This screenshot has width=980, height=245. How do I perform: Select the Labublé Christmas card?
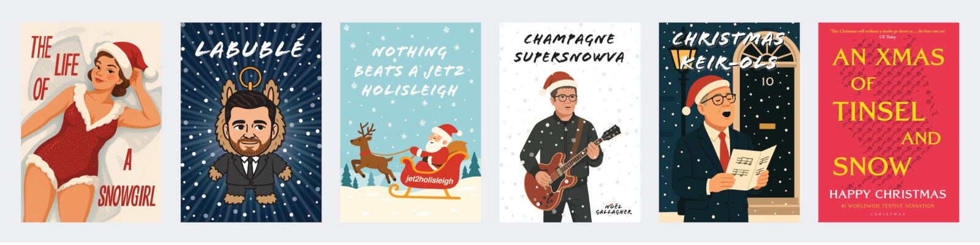pos(251,123)
